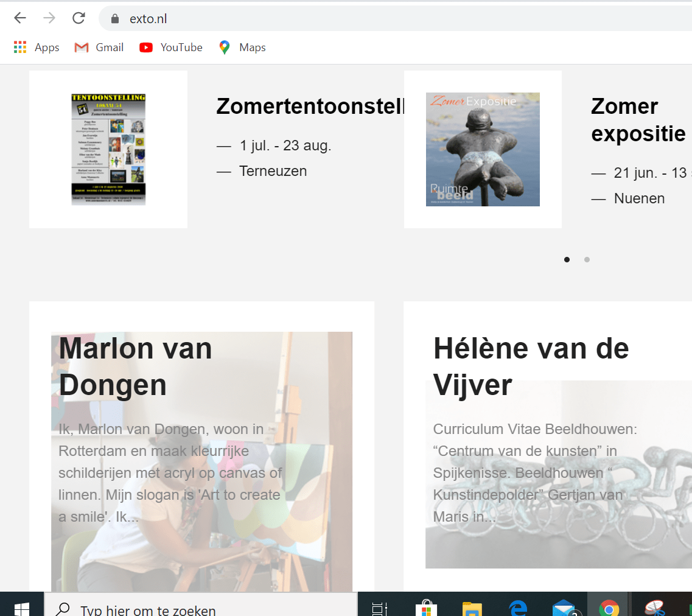Viewport: 692px width, 616px height.
Task: Reload the exto.nl page
Action: pos(79,18)
